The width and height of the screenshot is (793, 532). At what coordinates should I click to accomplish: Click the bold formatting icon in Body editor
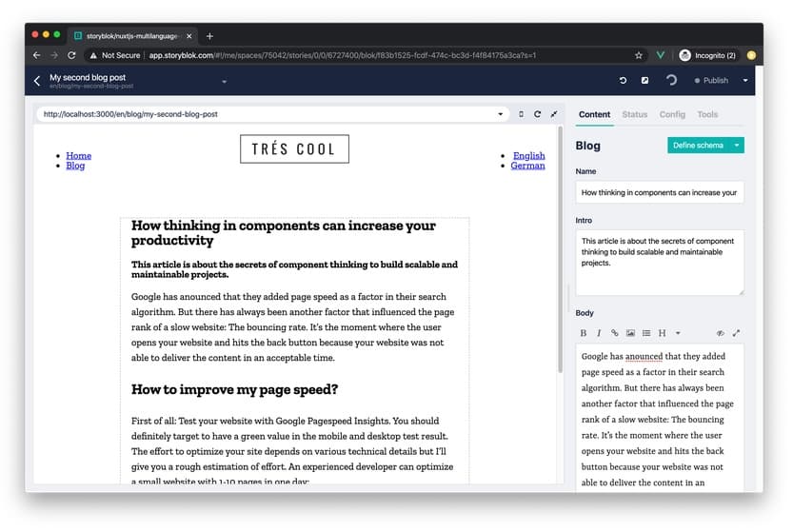[x=584, y=333]
